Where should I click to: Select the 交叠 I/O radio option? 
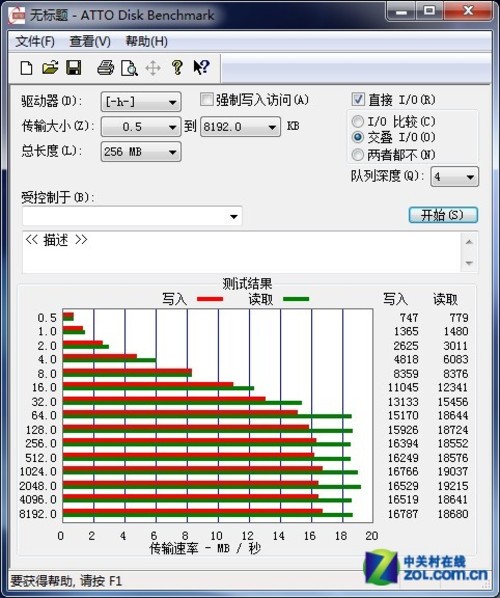click(x=357, y=137)
